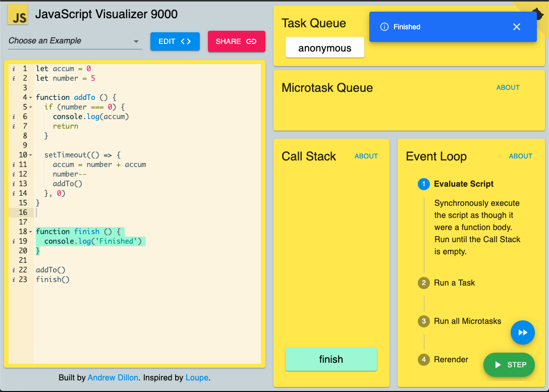Open the Choose an Example dropdown

click(75, 41)
